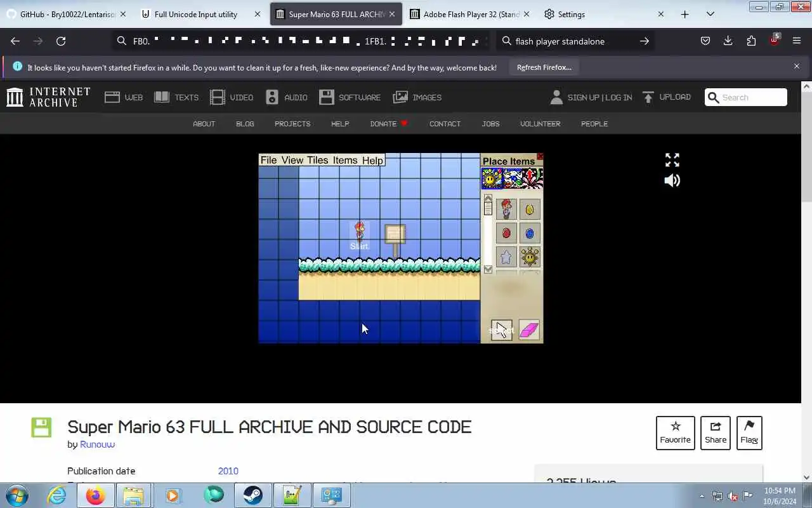The width and height of the screenshot is (812, 508).
Task: Share this archive item
Action: [715, 433]
